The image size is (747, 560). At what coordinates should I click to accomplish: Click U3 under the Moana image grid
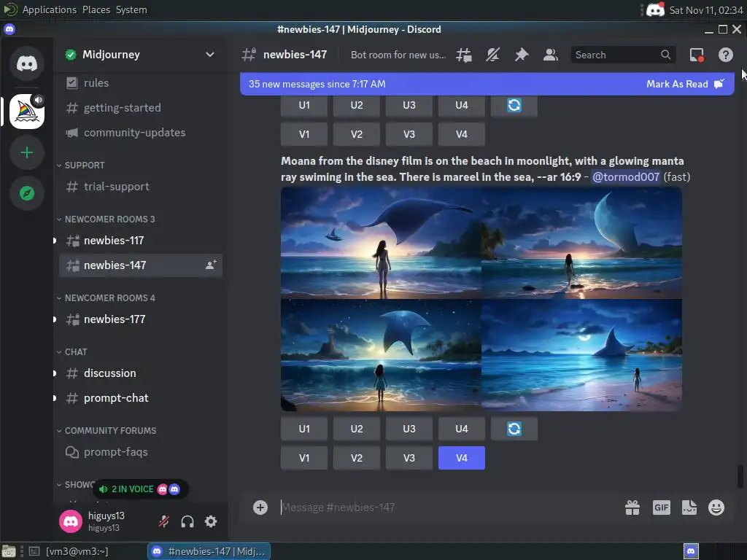(x=409, y=429)
